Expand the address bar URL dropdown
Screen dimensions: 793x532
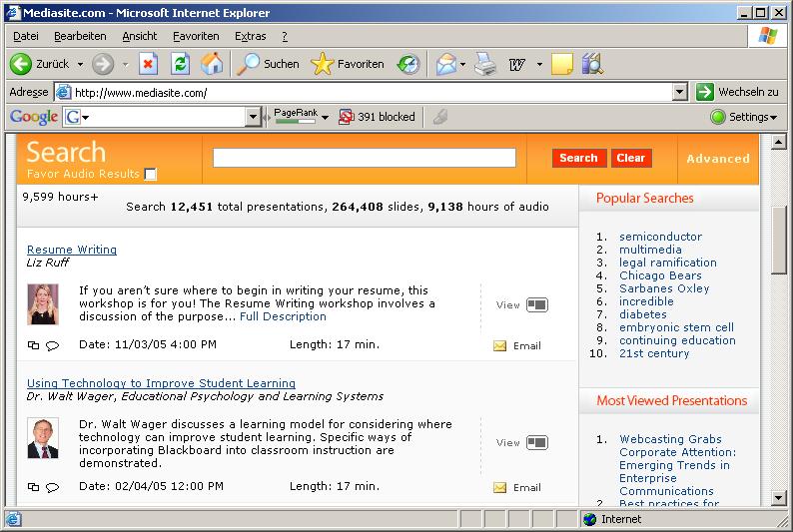click(679, 92)
